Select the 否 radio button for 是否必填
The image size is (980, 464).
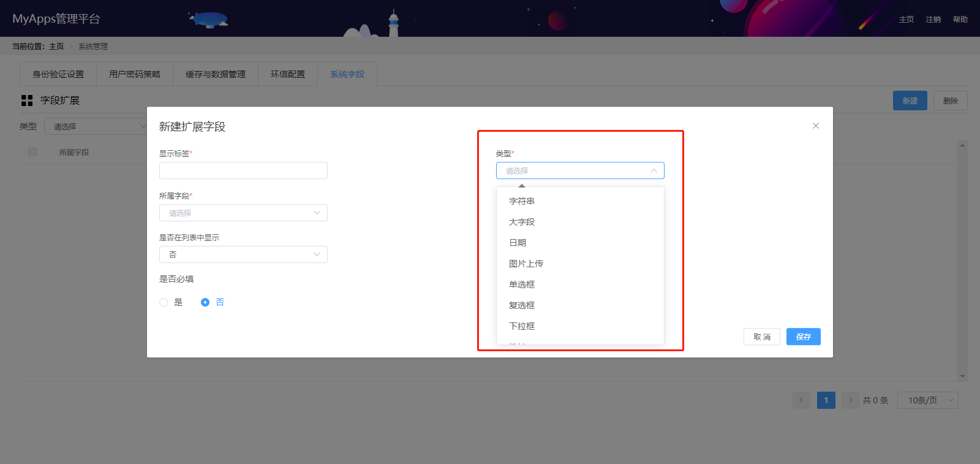coord(205,302)
